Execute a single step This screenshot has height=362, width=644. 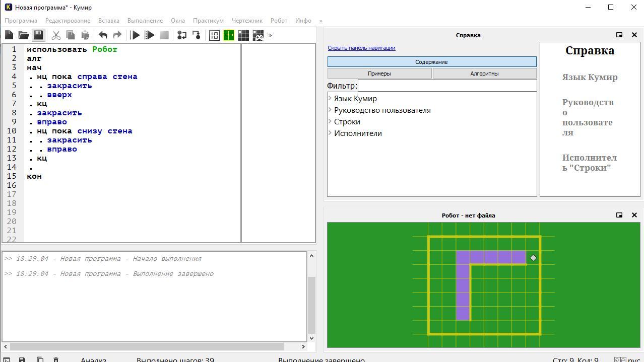182,35
